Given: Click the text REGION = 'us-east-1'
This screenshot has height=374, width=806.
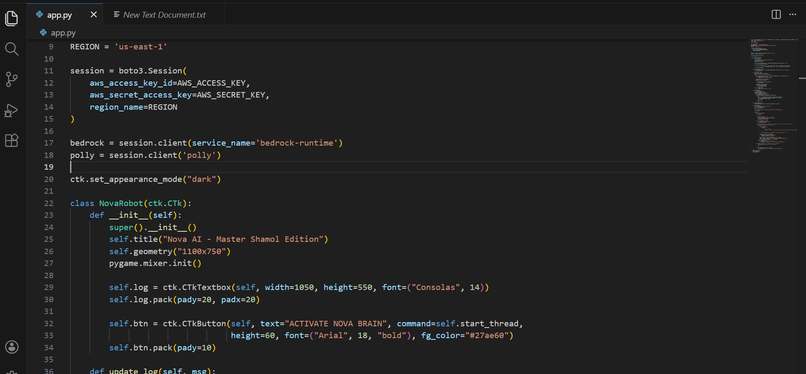Looking at the screenshot, I should pyautogui.click(x=119, y=47).
